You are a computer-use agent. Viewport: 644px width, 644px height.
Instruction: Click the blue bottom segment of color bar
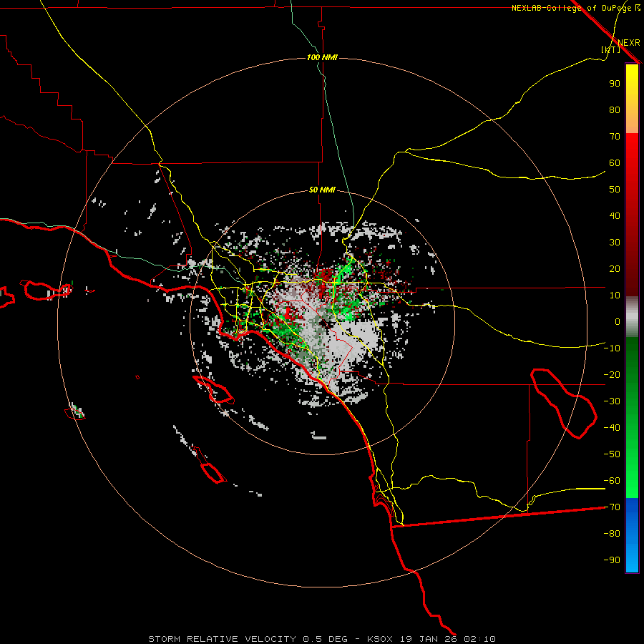pyautogui.click(x=632, y=535)
